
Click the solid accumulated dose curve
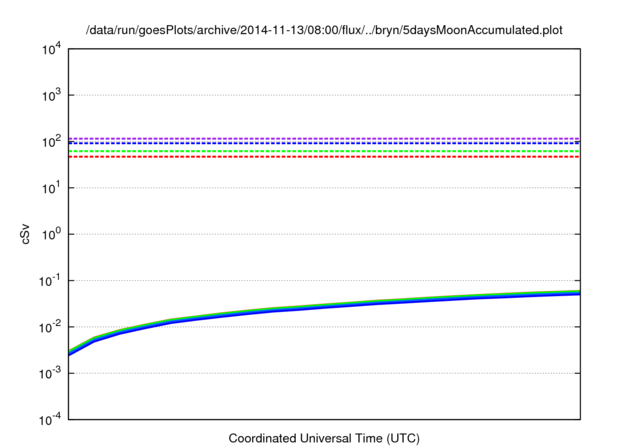324,306
